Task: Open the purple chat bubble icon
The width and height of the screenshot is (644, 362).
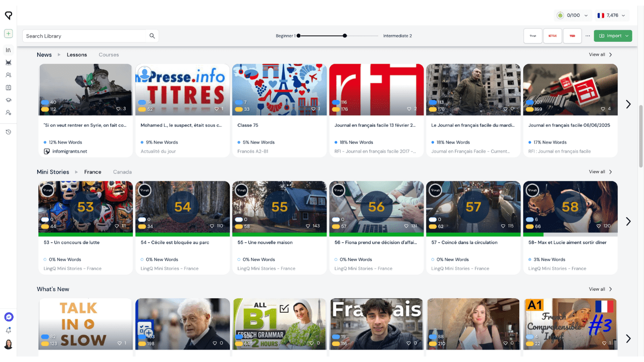Action: coord(9,317)
